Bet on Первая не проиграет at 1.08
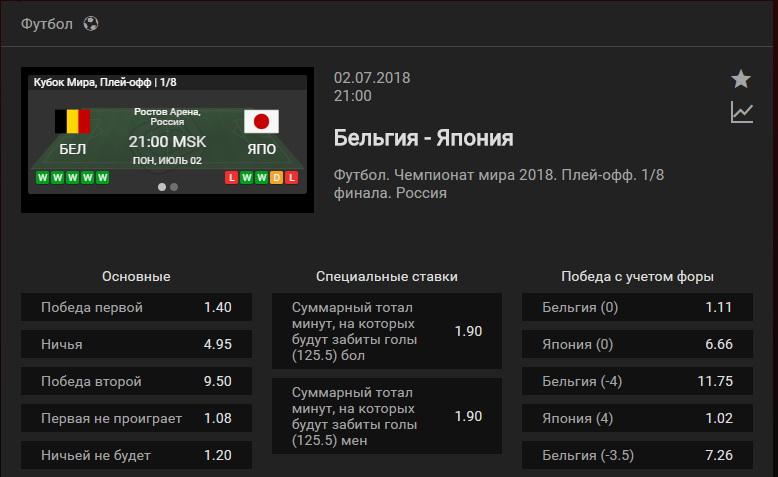The width and height of the screenshot is (778, 477). 136,418
